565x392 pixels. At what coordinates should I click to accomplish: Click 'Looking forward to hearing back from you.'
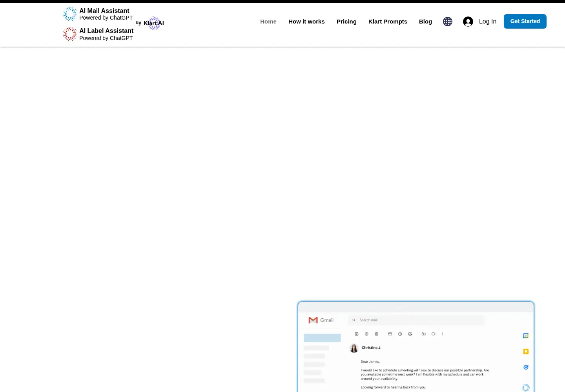click(393, 387)
